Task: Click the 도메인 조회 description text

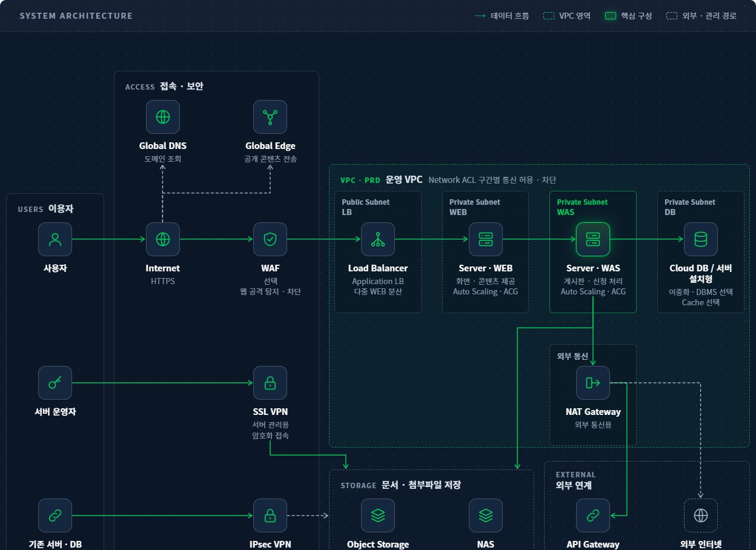Action: pyautogui.click(x=163, y=159)
